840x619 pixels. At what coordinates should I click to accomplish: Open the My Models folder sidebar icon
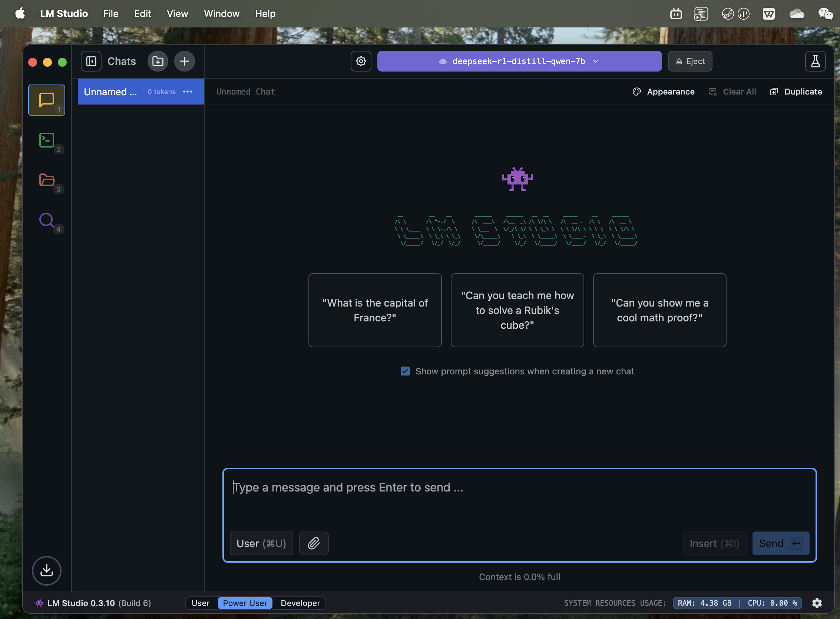(46, 180)
